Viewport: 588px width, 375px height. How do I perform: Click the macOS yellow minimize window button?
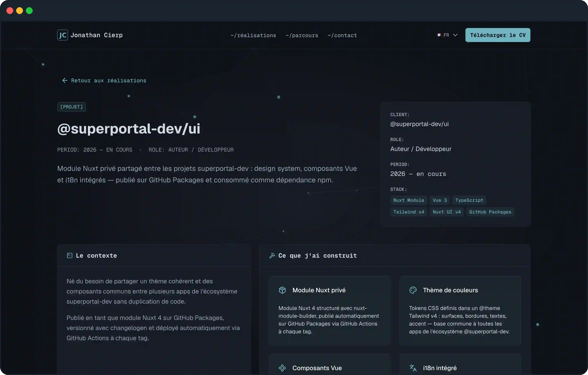coord(19,11)
